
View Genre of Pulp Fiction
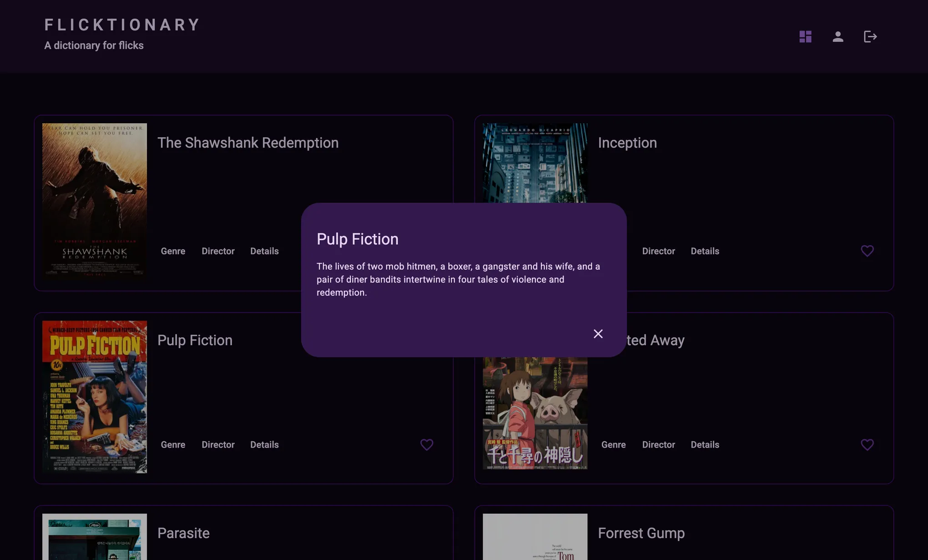173,444
